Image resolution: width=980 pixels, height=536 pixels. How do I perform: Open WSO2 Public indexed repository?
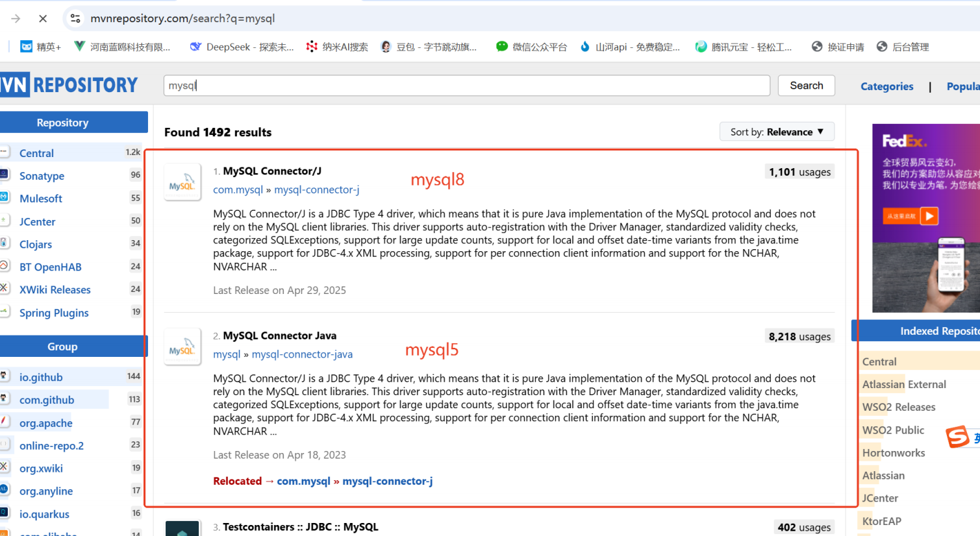(893, 430)
